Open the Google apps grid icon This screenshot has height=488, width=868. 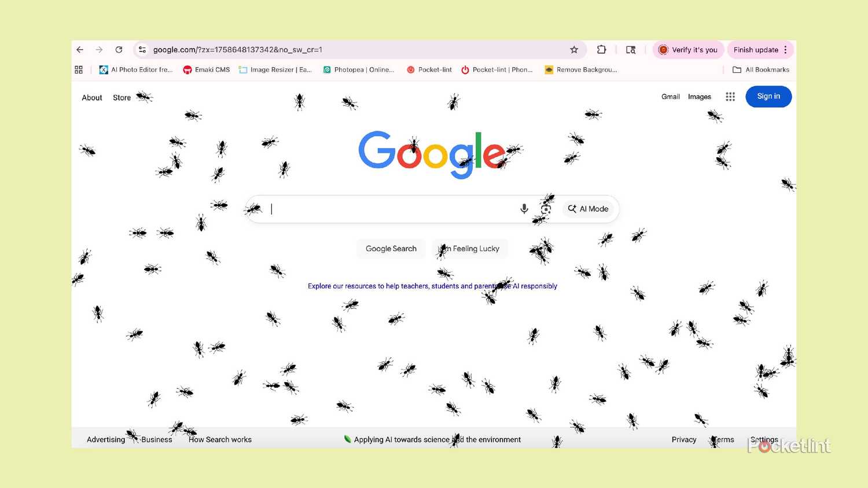click(x=730, y=97)
